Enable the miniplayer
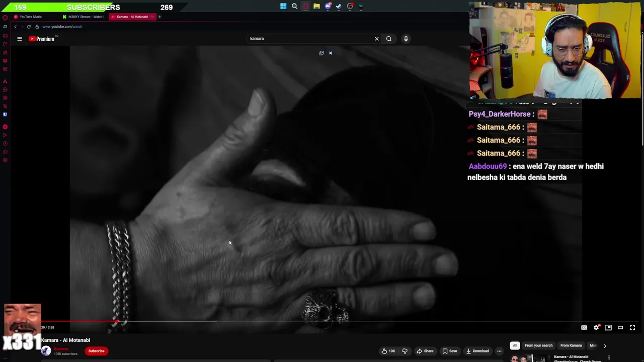644x362 pixels. [608, 327]
